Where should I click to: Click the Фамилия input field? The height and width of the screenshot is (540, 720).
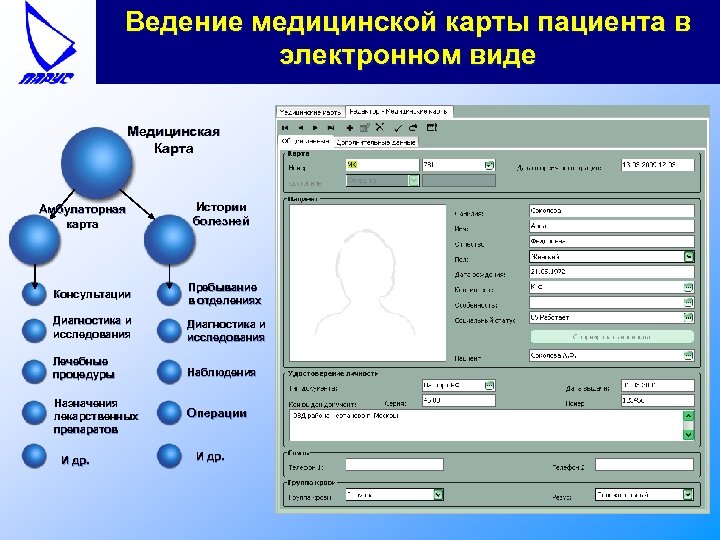point(611,211)
